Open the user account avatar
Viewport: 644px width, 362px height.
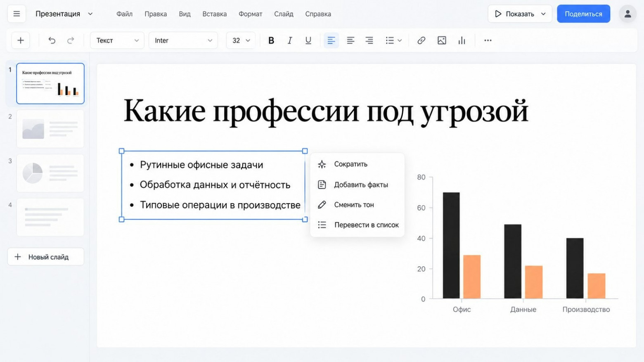(x=627, y=14)
